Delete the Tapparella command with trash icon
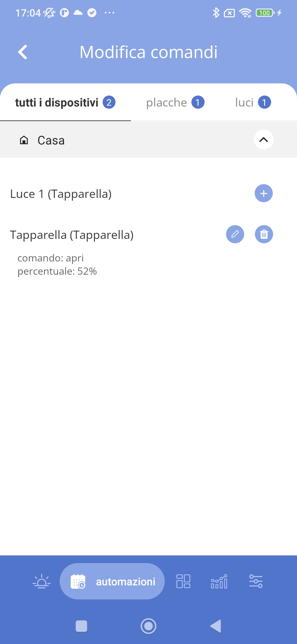Screen dimensions: 297x644 click(264, 234)
